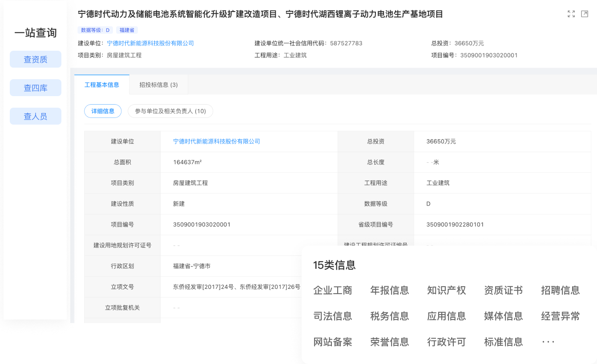
Task: Click 立项文号 value 东侨经发审[2017]24号
Action: click(203, 287)
